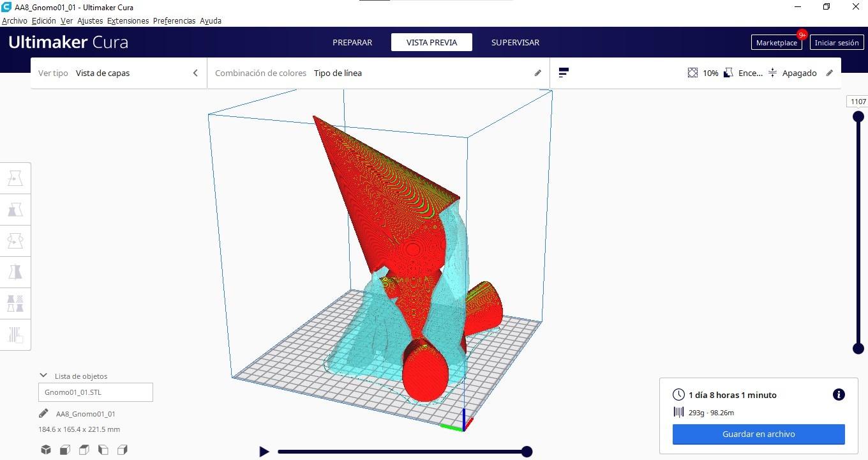Open the print info details icon

(x=839, y=395)
